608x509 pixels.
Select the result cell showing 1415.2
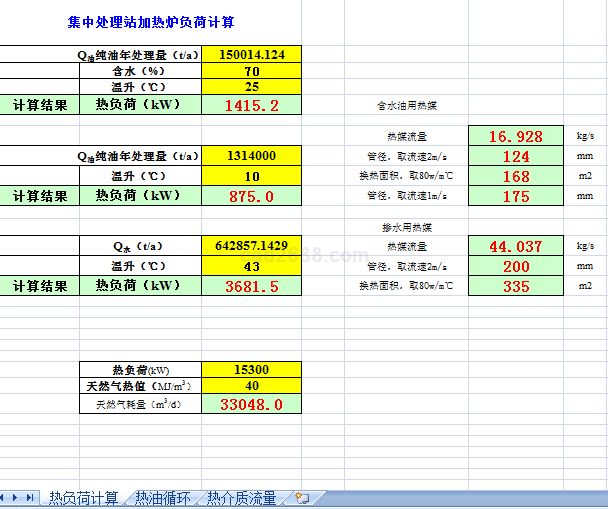[x=251, y=105]
